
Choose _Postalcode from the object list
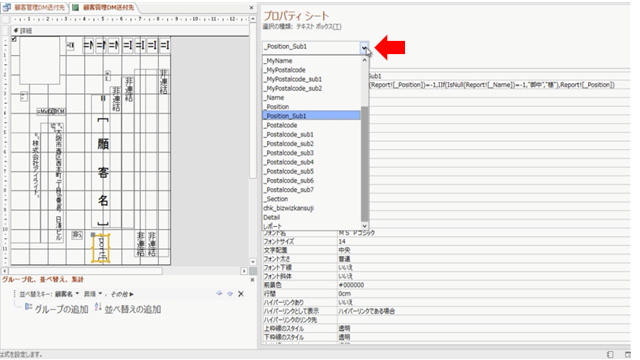point(311,125)
